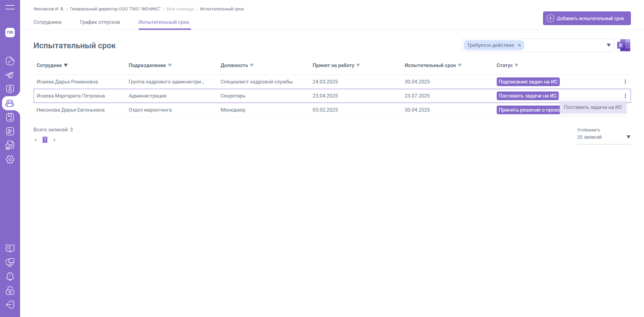Switch to the 'Сотрудники' tab
Screen dimensions: 644x317
point(47,22)
